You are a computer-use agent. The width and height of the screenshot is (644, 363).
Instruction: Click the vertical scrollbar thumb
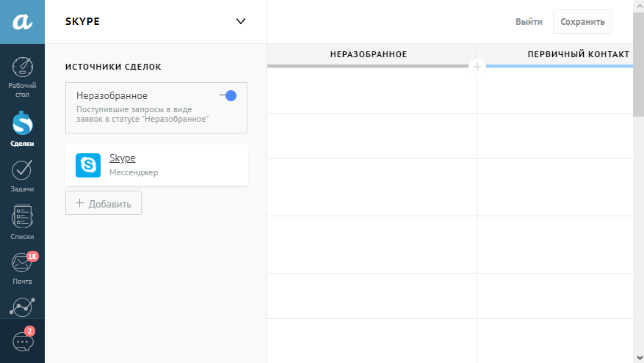[x=639, y=64]
